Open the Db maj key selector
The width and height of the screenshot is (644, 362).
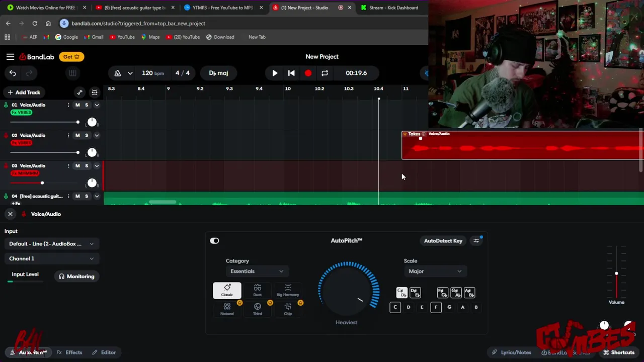(x=218, y=73)
